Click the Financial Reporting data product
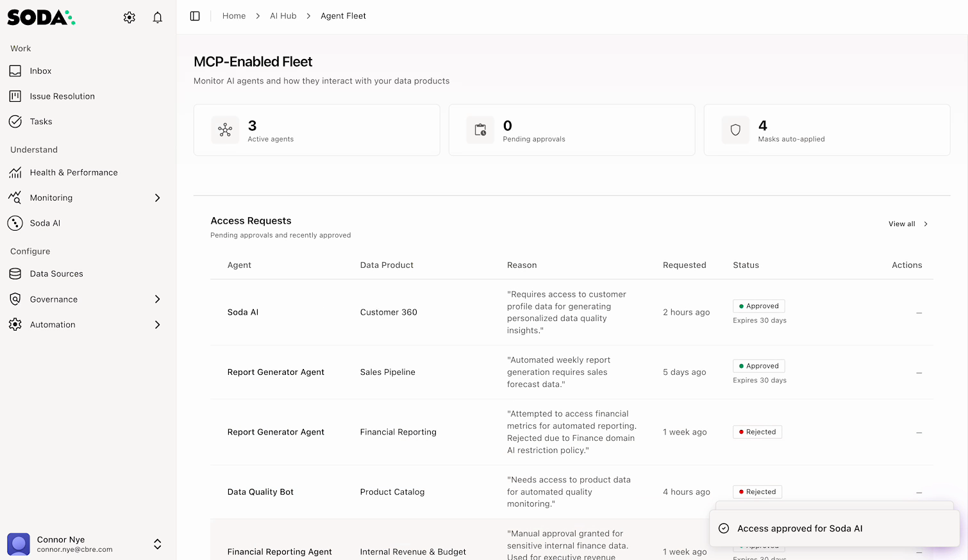This screenshot has height=560, width=968. [398, 432]
